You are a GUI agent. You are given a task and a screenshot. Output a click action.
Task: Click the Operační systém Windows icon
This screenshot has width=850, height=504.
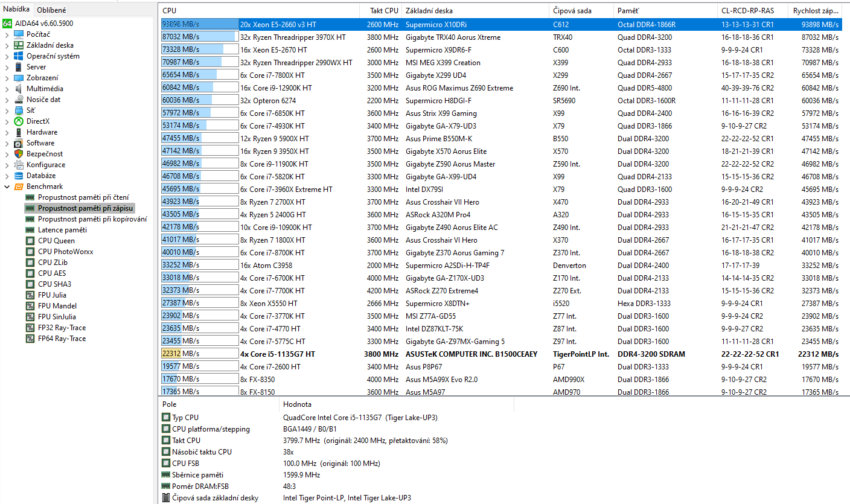(19, 56)
